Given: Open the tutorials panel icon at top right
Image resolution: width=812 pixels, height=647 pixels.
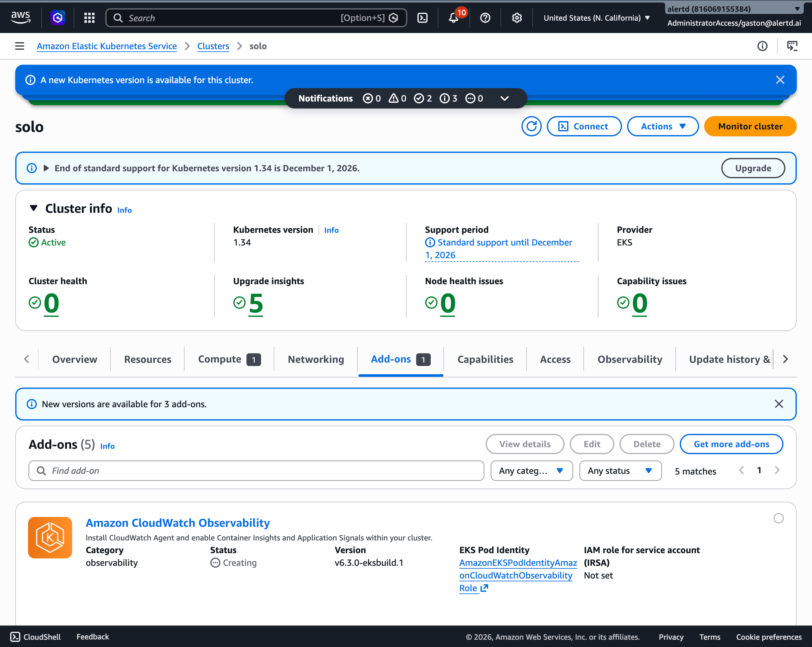Looking at the screenshot, I should [792, 46].
